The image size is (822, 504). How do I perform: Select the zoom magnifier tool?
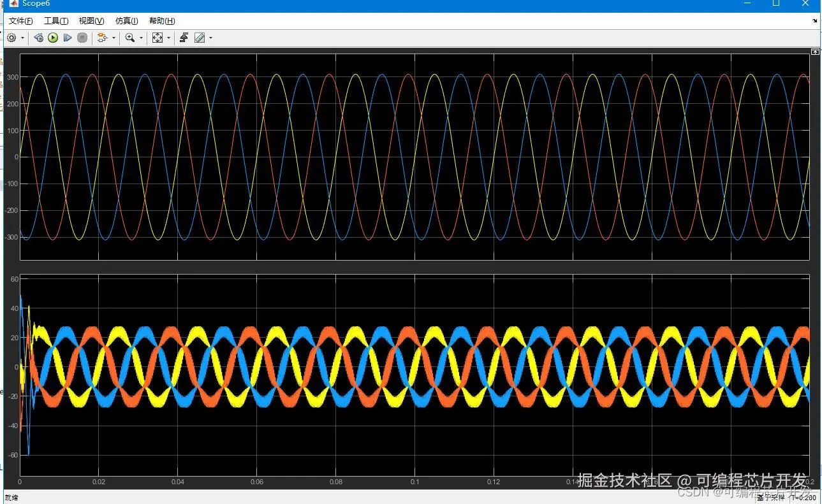(130, 38)
